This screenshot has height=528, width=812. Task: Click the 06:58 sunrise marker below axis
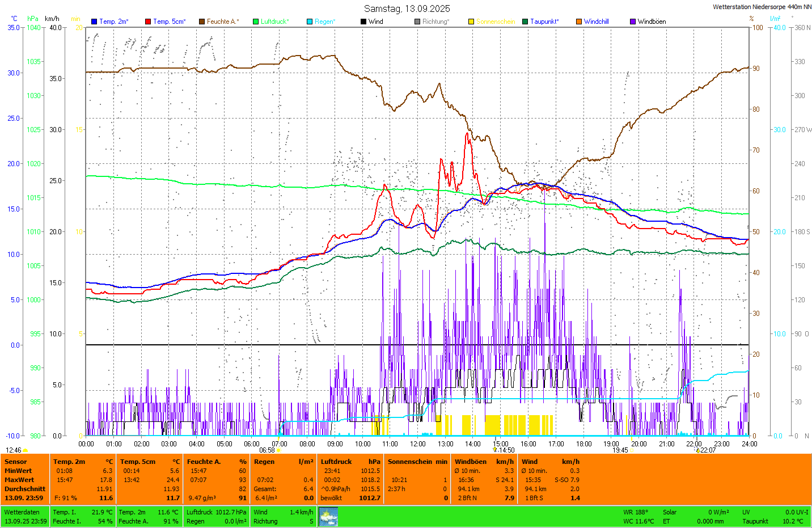pos(267,450)
